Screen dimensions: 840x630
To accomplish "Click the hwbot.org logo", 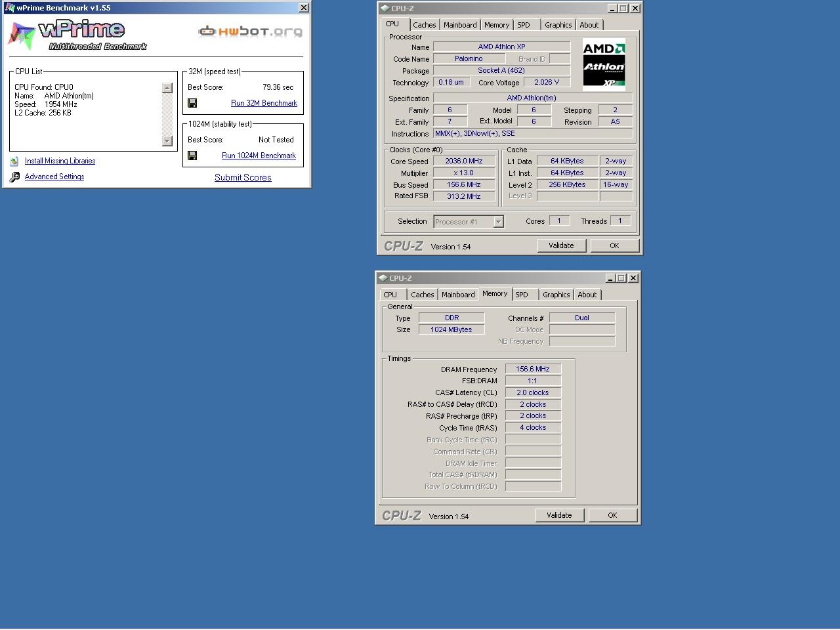I will coord(251,31).
